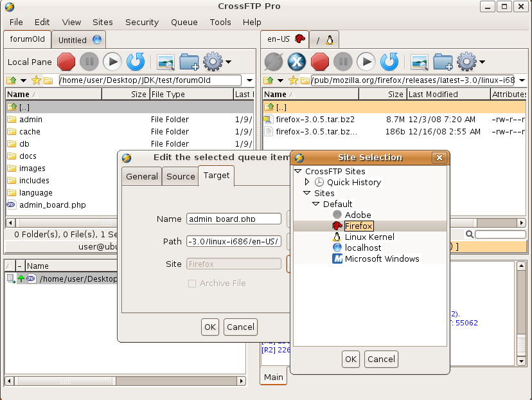Click the Play icon in remote pane toolbar
The image size is (532, 400).
(366, 62)
